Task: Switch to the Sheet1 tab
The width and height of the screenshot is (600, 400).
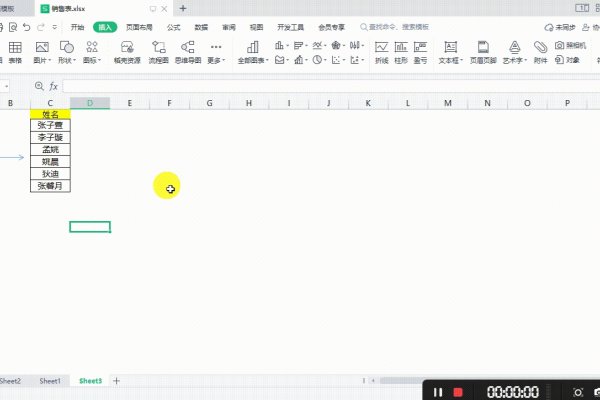Action: click(50, 381)
